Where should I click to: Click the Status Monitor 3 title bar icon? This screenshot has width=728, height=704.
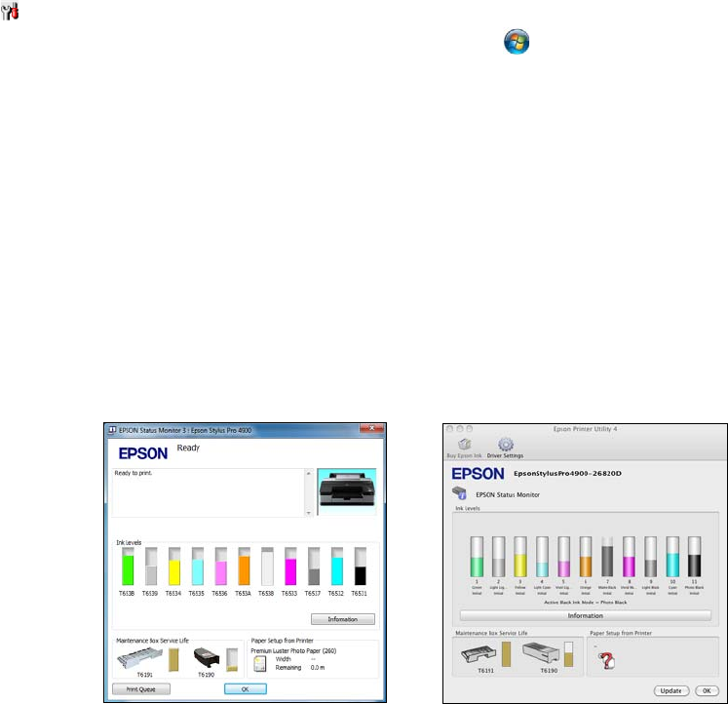point(112,430)
